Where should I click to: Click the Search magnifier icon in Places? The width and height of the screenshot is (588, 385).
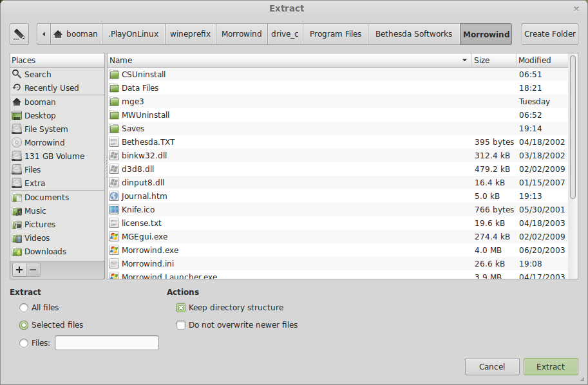coord(17,74)
